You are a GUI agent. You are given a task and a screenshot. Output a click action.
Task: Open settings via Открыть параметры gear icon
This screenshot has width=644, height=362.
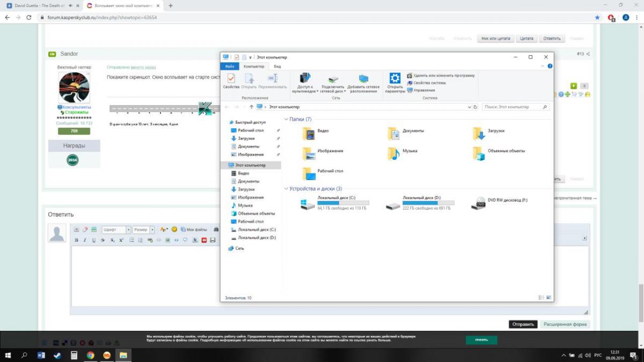click(394, 80)
